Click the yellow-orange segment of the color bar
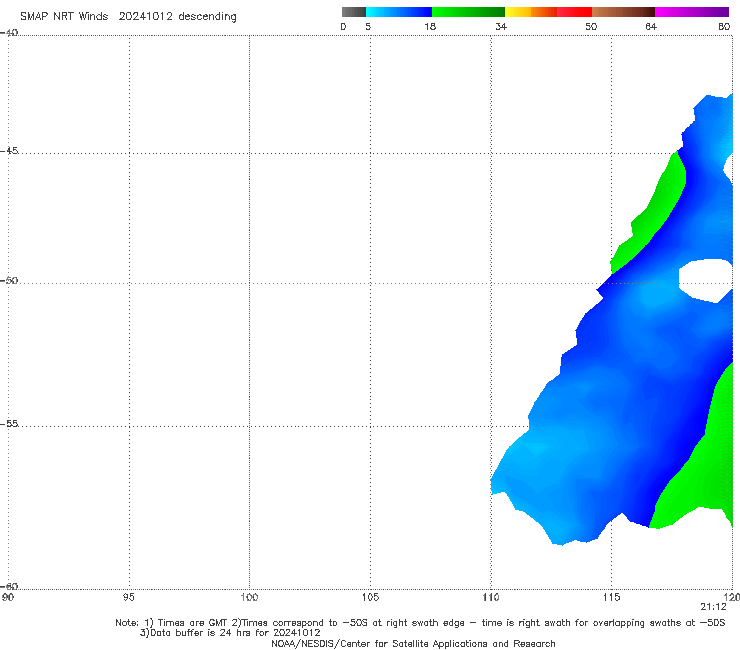740x650 pixels. pos(531,12)
